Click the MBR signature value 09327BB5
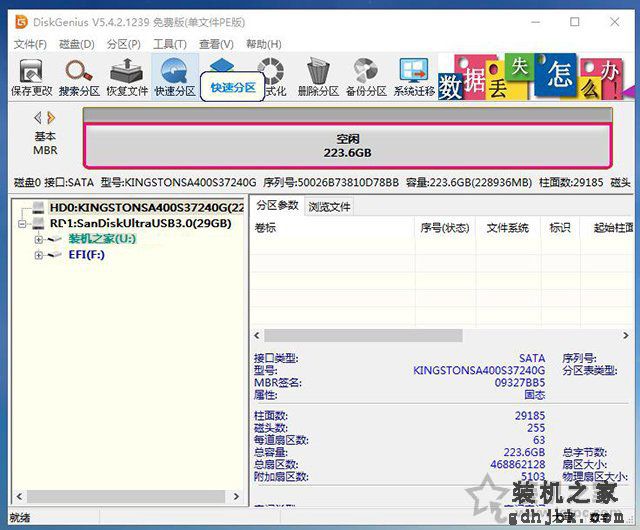The image size is (640, 530). (x=520, y=383)
